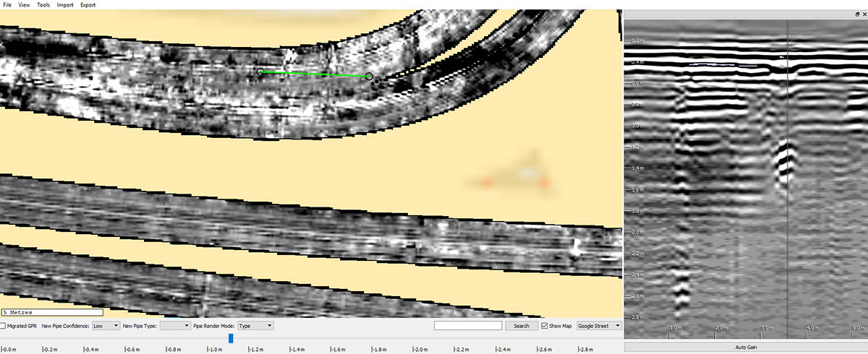
Task: Open the New Pipe Type dropdown
Action: pyautogui.click(x=175, y=326)
